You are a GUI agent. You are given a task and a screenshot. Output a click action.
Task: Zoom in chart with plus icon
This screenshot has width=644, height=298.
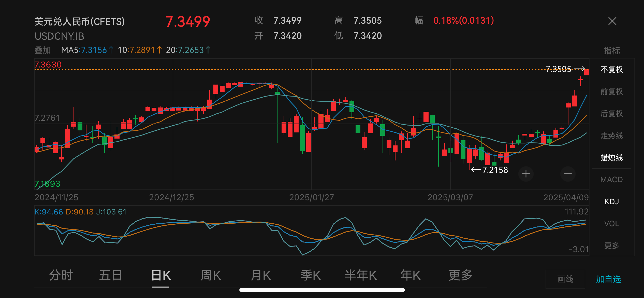coord(526,174)
